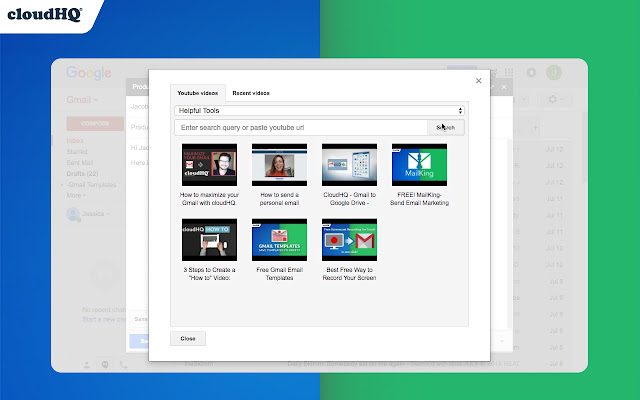Click the 'How to send a personal email' title link
Image resolution: width=640 pixels, height=400 pixels.
point(279,198)
